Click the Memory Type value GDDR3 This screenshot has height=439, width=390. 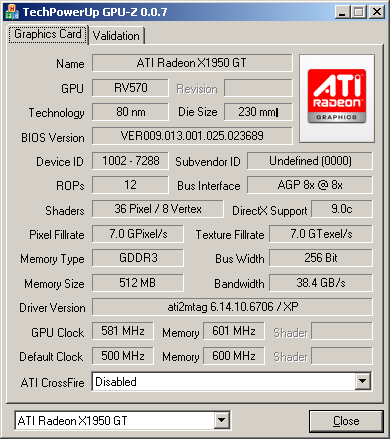click(x=138, y=258)
